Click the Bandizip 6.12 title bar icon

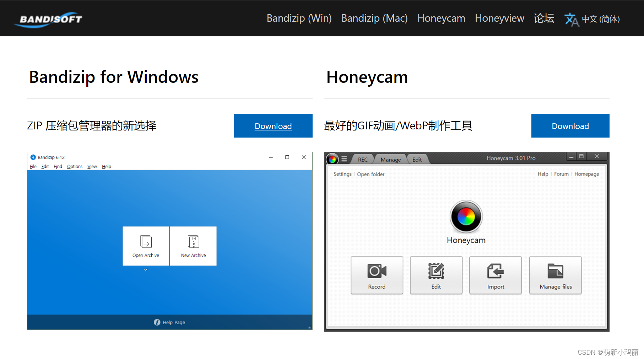pyautogui.click(x=33, y=157)
